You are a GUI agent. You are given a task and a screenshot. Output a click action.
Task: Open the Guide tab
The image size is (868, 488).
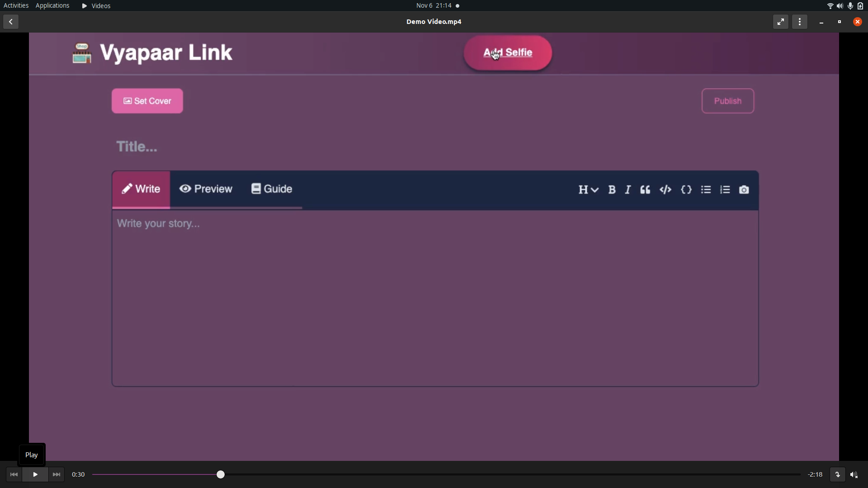272,189
